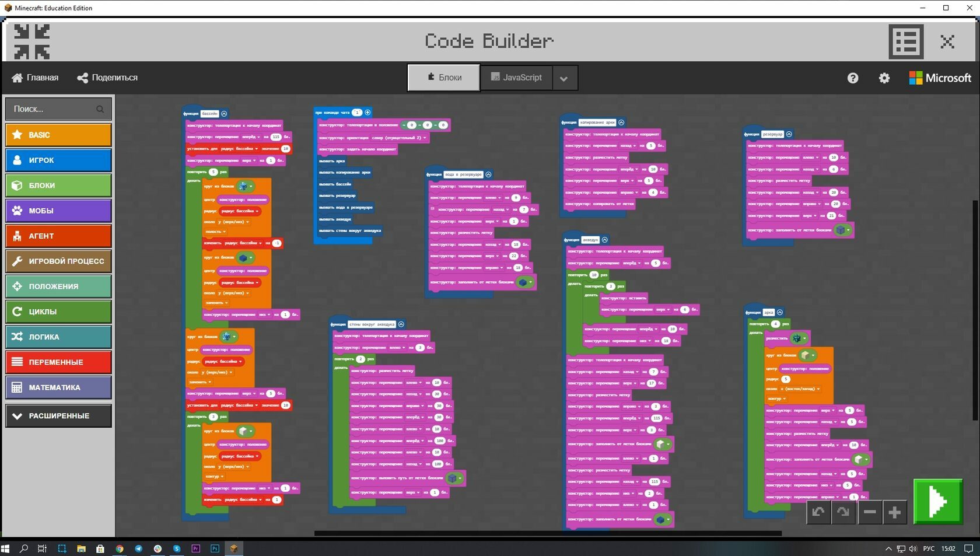Viewport: 980px width, 556px height.
Task: Click the horizontal workspace scrollbar
Action: 548,533
